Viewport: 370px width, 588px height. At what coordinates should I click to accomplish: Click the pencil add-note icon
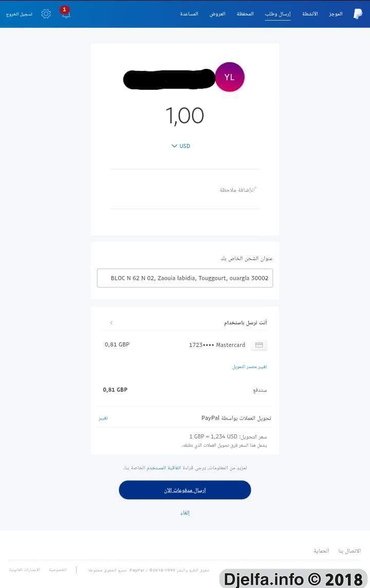tap(254, 190)
